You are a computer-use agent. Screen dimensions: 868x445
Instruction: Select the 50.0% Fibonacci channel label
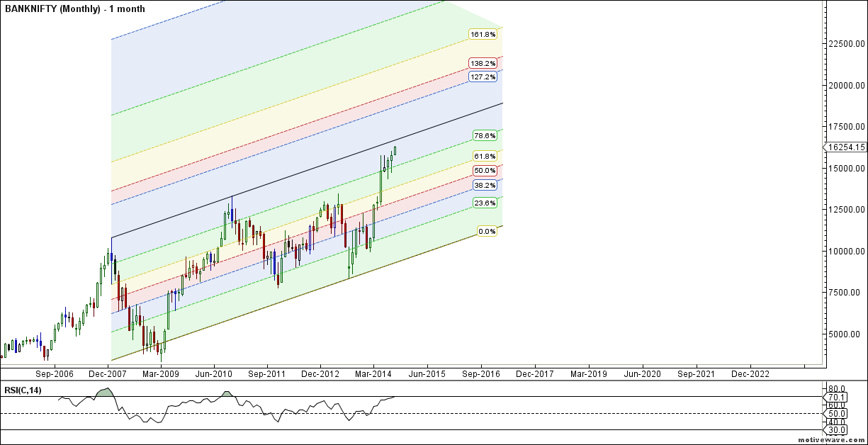[485, 170]
